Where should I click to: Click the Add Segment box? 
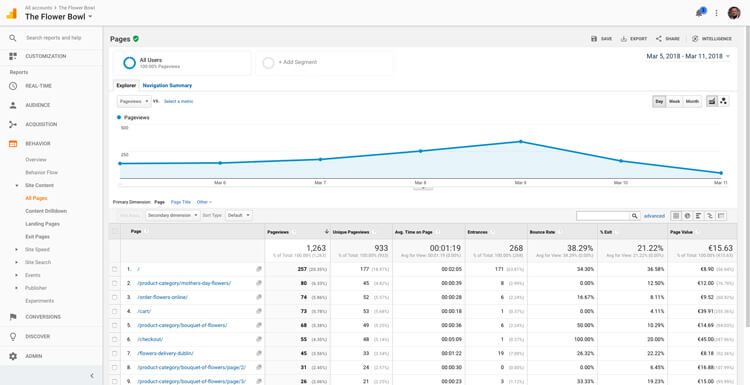pyautogui.click(x=324, y=63)
